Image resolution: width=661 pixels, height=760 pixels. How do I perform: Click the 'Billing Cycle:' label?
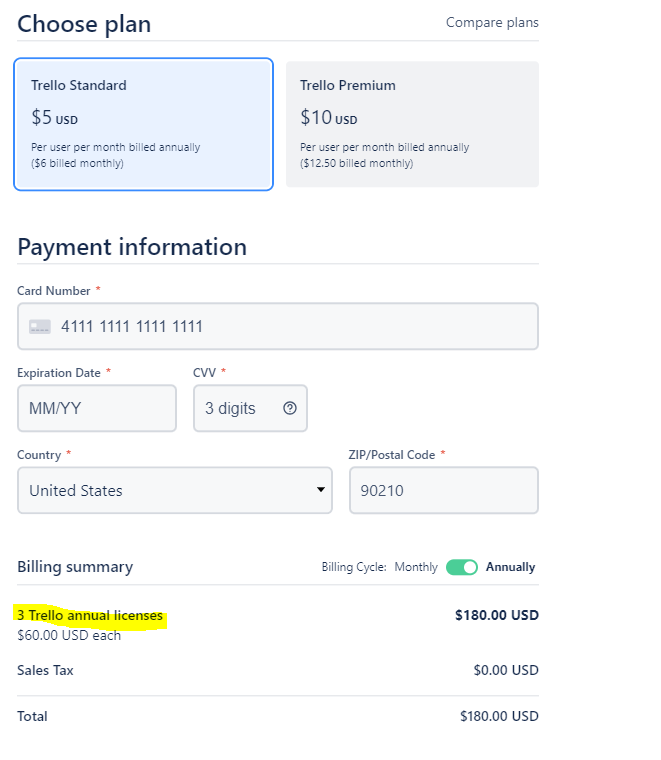coord(354,567)
